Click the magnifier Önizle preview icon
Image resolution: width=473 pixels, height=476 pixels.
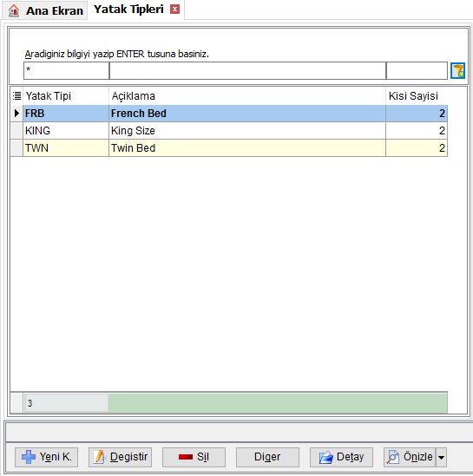393,457
